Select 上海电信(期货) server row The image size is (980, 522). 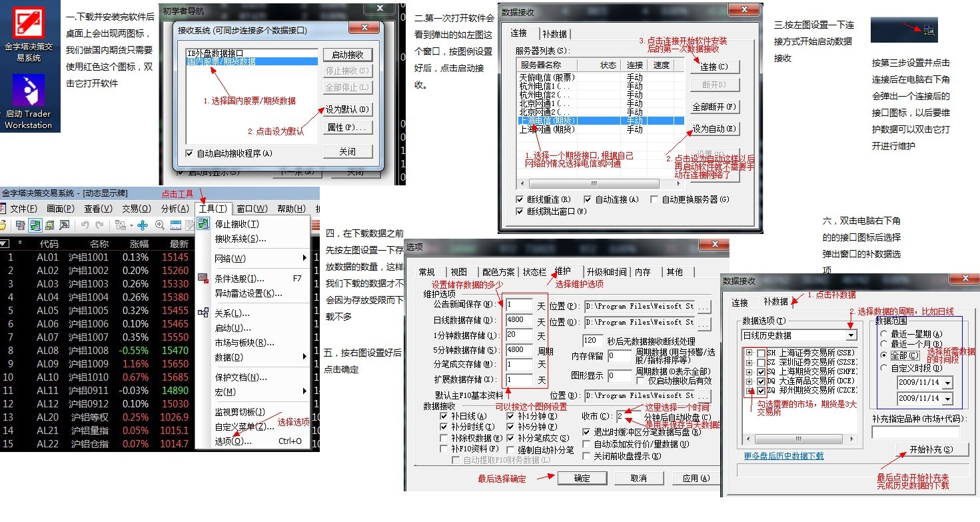tap(600, 121)
